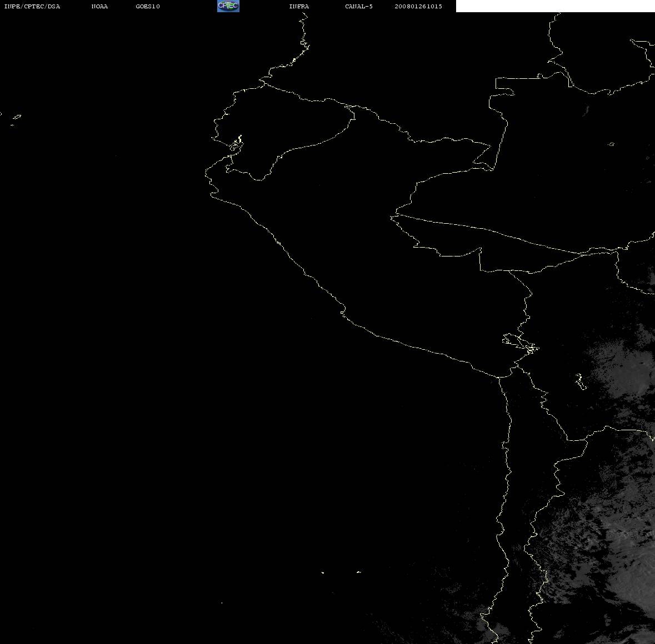Click the GOES10 satellite label
The width and height of the screenshot is (655, 644).
pyautogui.click(x=148, y=6)
